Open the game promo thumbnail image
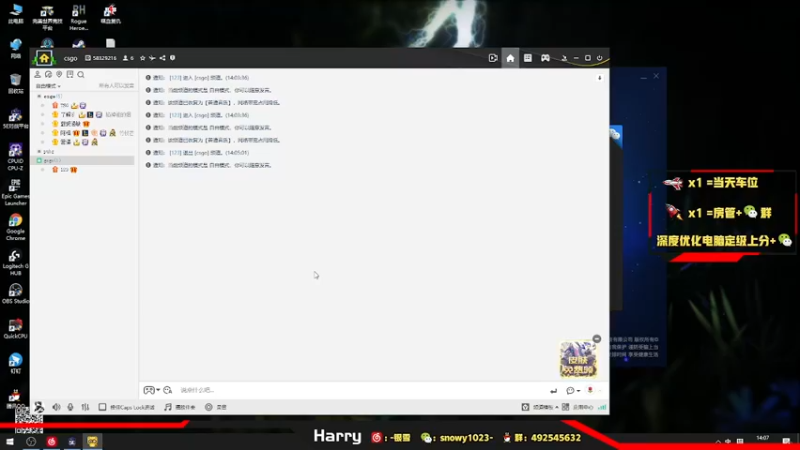Screen dimensions: 800x450 pyautogui.click(x=578, y=359)
